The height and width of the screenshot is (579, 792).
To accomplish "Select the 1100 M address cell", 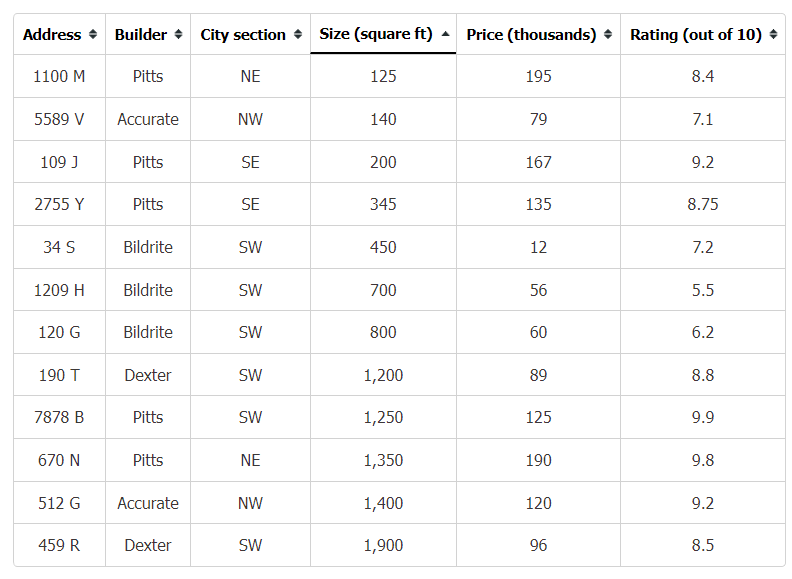I will [x=60, y=76].
